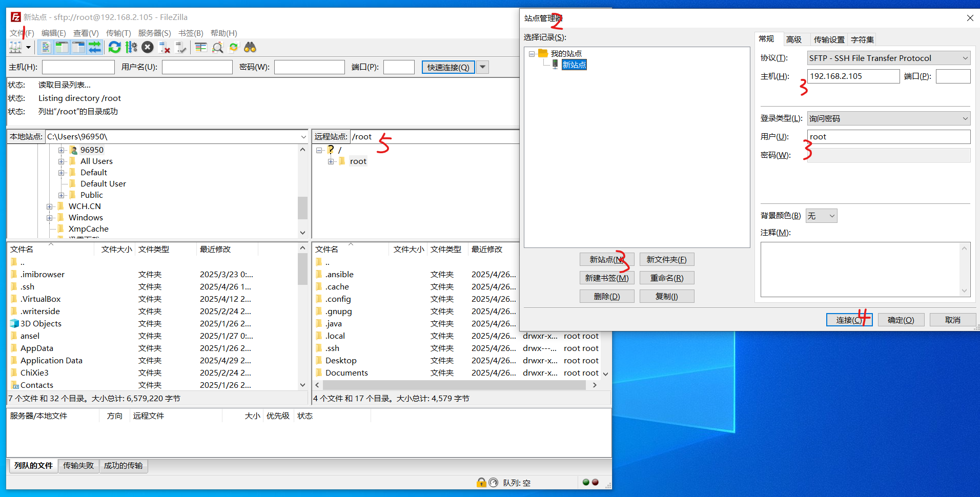This screenshot has width=980, height=497.
Task: Toggle the message log display
Action: pos(46,47)
